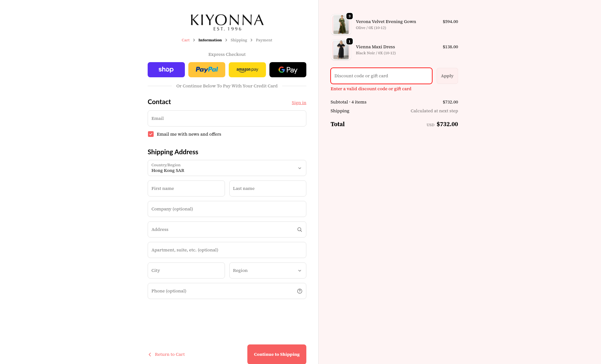Open the Country/Region dropdown

(x=227, y=168)
